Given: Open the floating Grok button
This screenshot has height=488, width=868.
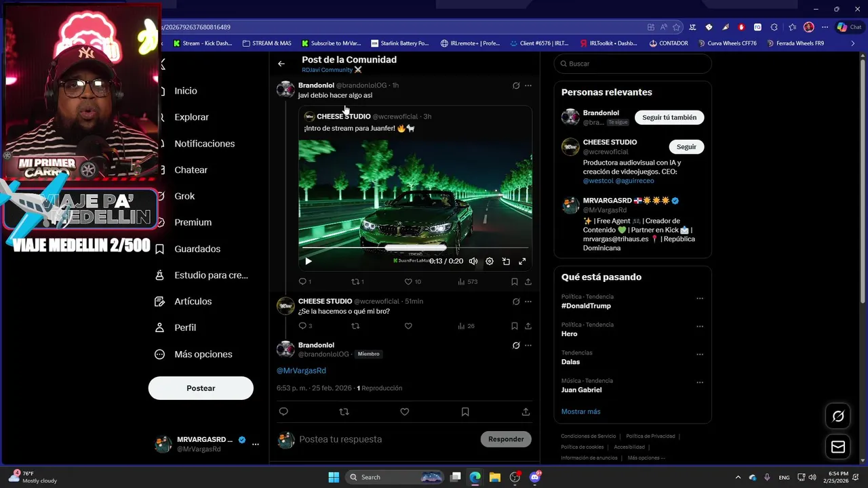Looking at the screenshot, I should 838,416.
